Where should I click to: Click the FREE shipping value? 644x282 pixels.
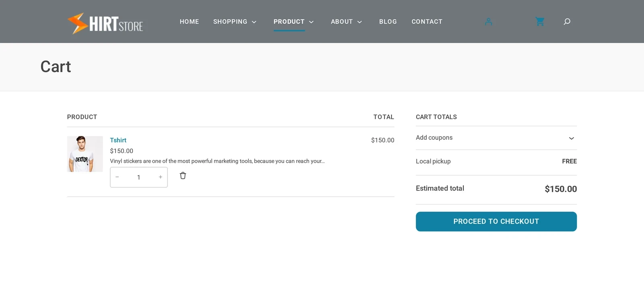click(x=570, y=161)
